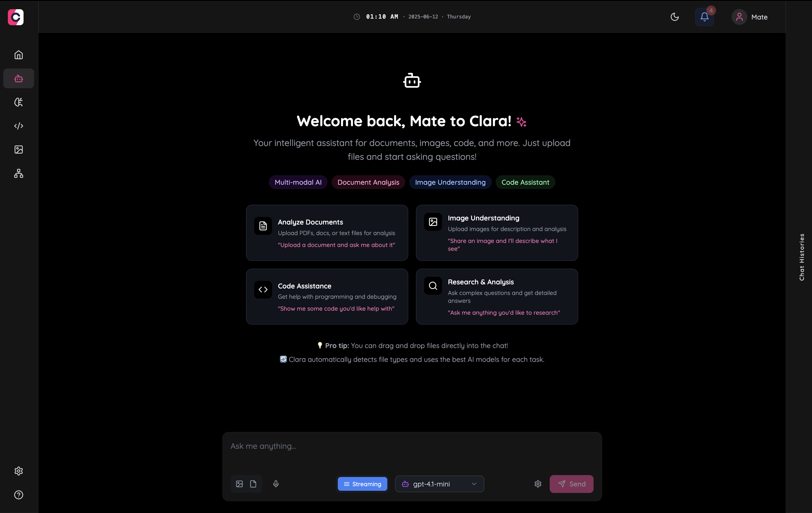The image size is (812, 513).
Task: Attach an image using picture icon
Action: coord(240,484)
